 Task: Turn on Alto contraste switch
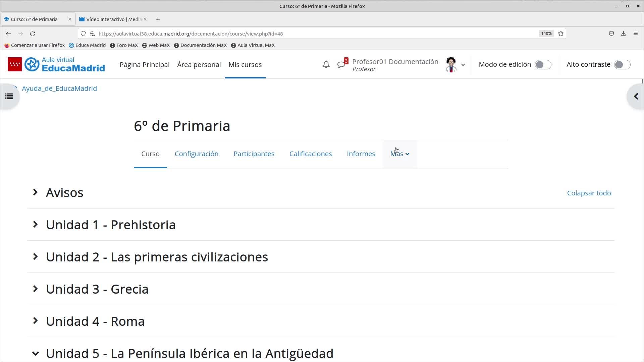click(622, 65)
